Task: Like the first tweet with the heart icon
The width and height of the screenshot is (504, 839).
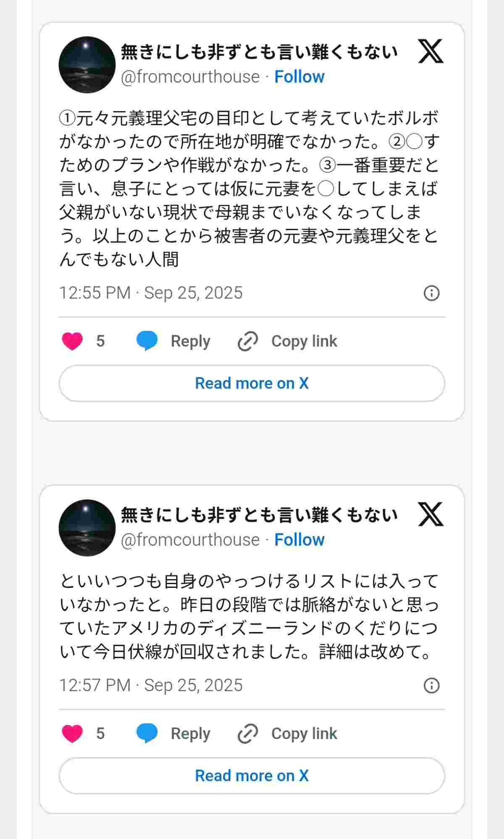Action: (x=72, y=341)
